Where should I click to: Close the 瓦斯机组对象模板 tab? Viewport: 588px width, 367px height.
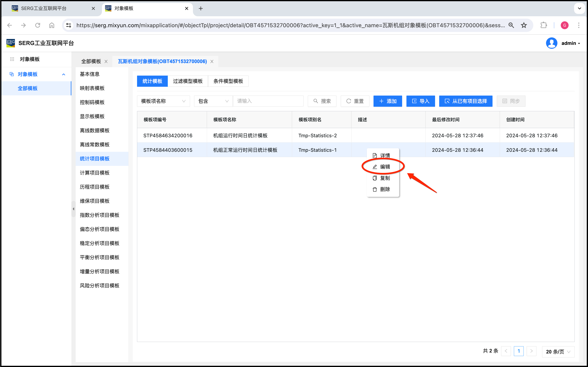click(212, 61)
